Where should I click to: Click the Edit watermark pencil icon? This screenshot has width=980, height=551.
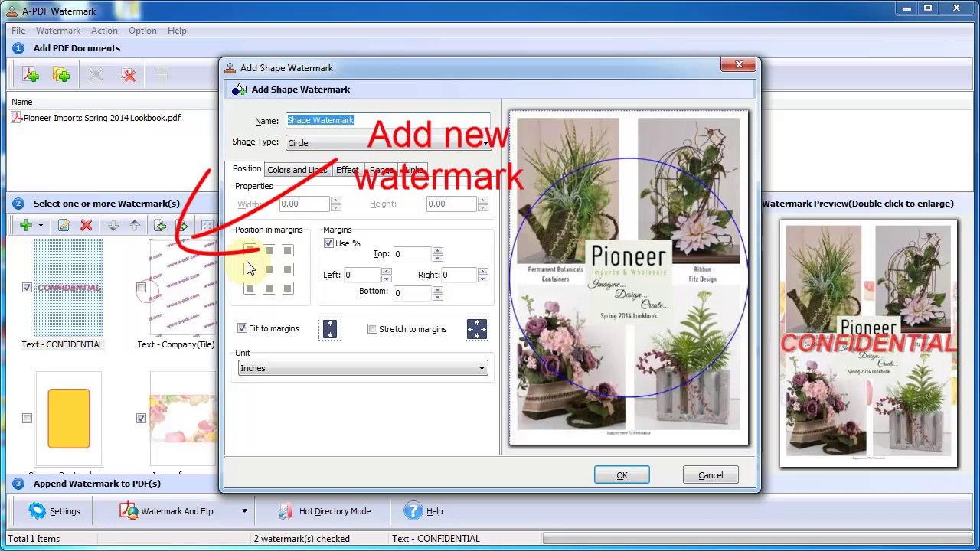point(64,225)
